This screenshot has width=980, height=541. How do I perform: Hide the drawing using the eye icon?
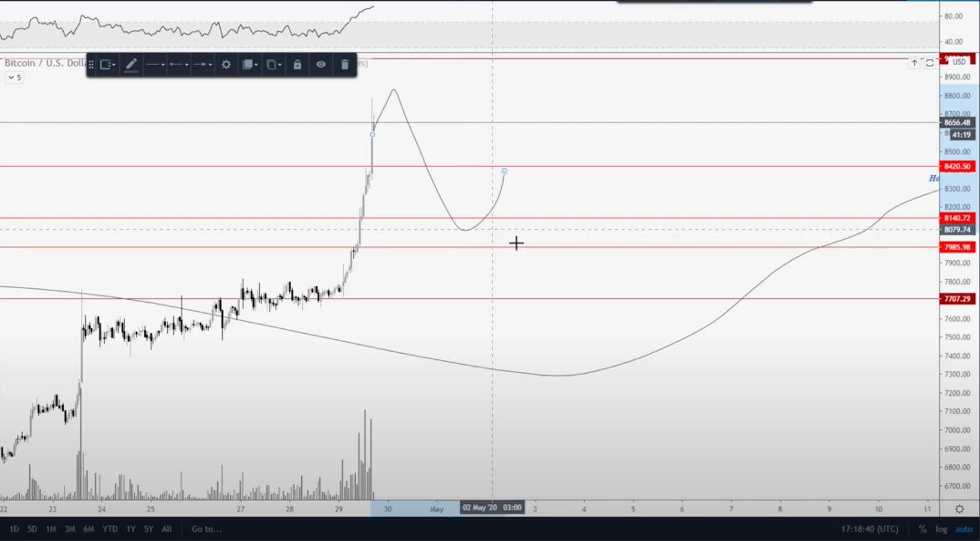(x=321, y=64)
